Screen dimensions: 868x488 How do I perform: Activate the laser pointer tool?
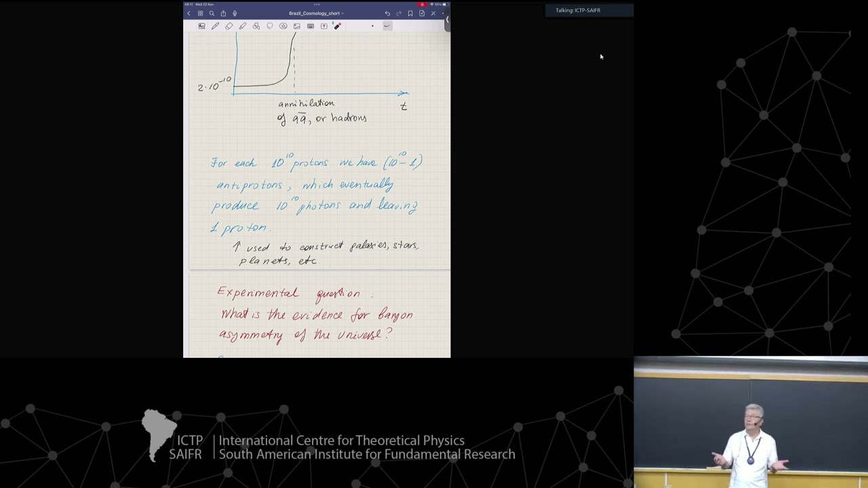(x=337, y=26)
